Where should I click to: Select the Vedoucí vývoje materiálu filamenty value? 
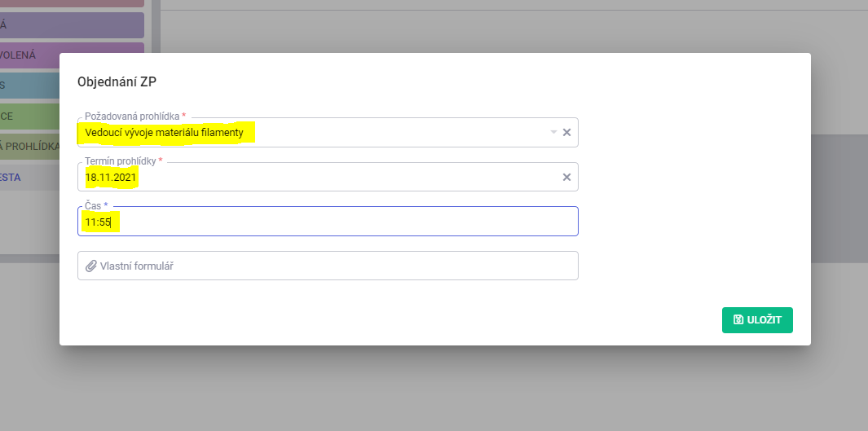click(x=165, y=133)
